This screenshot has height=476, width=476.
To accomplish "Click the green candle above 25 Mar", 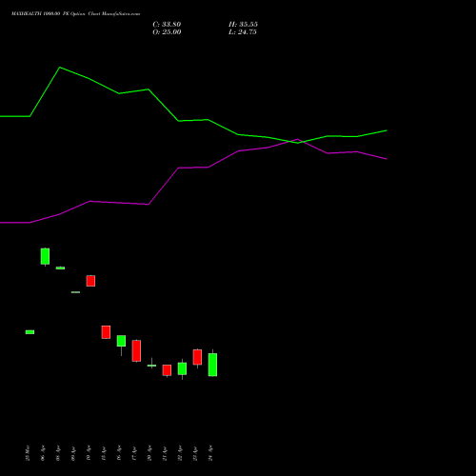I will [x=30, y=332].
